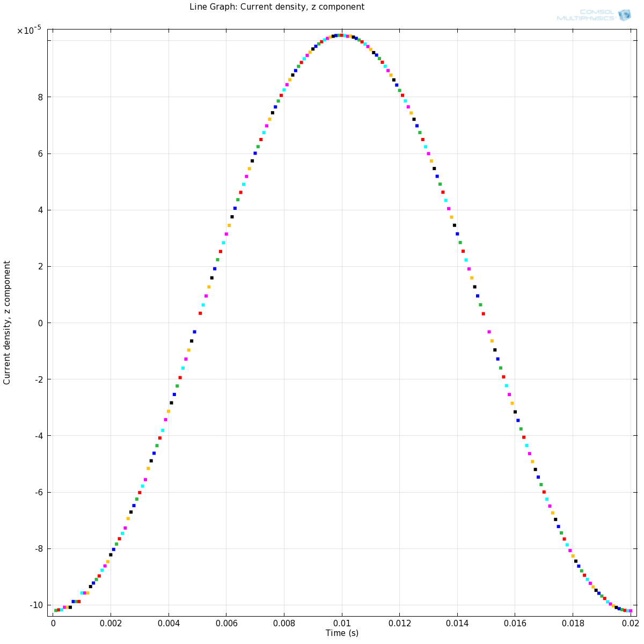
Task: Click the vertical Current density y-axis label
Action: (7, 323)
